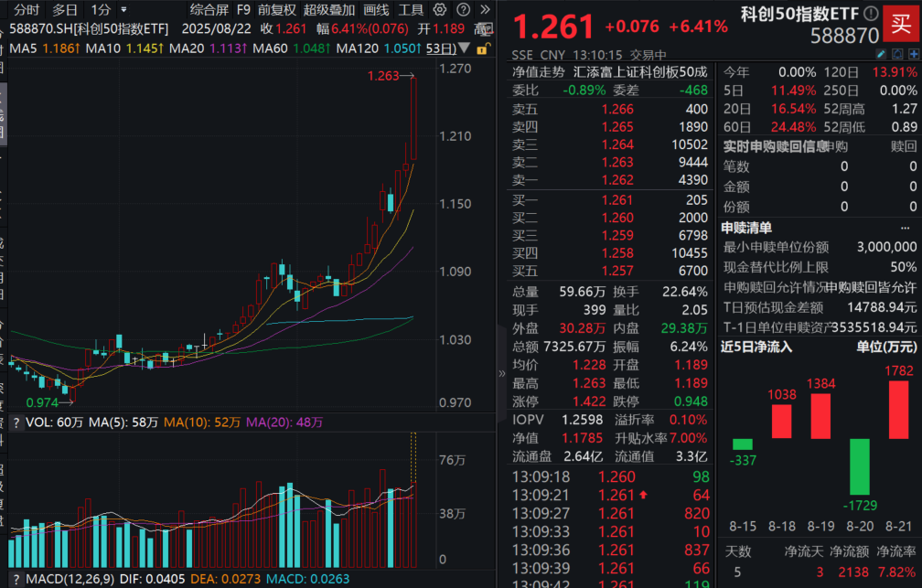Switch to 分时 intraday tab

27,10
